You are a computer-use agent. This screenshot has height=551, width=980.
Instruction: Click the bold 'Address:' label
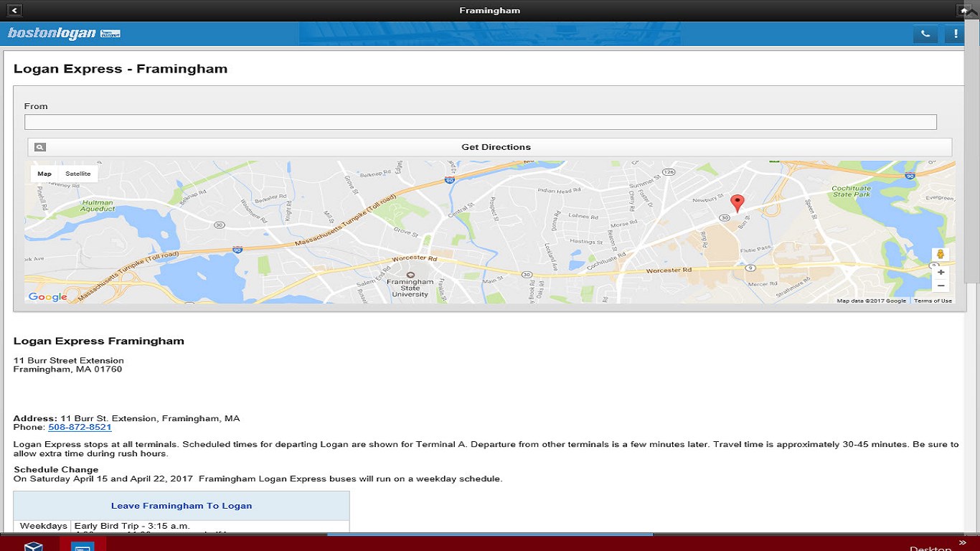(x=35, y=418)
